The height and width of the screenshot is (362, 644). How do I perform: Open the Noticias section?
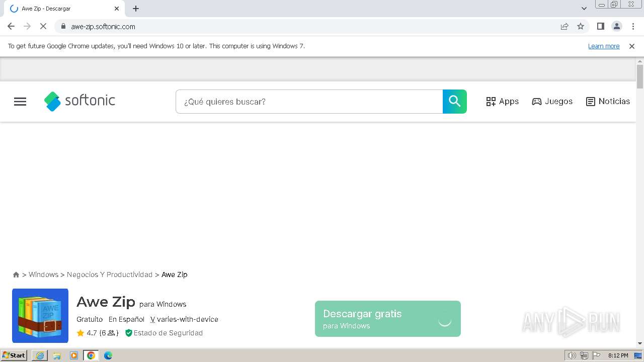608,102
